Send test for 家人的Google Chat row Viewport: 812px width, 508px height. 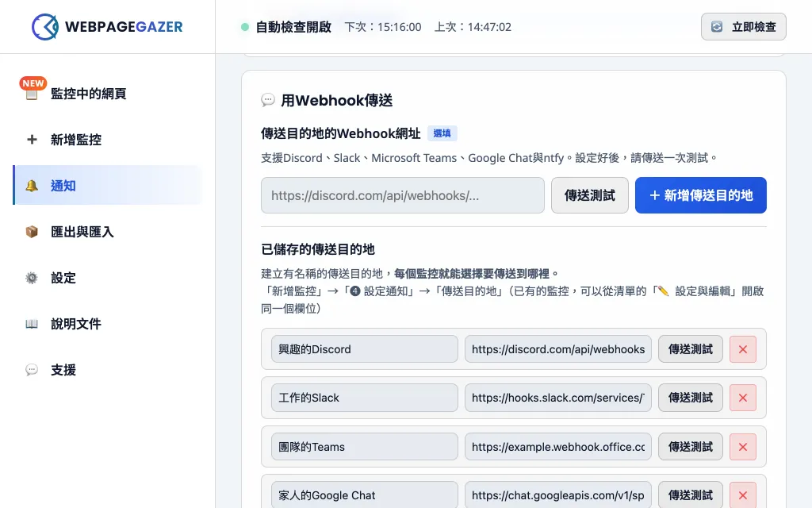pos(691,495)
